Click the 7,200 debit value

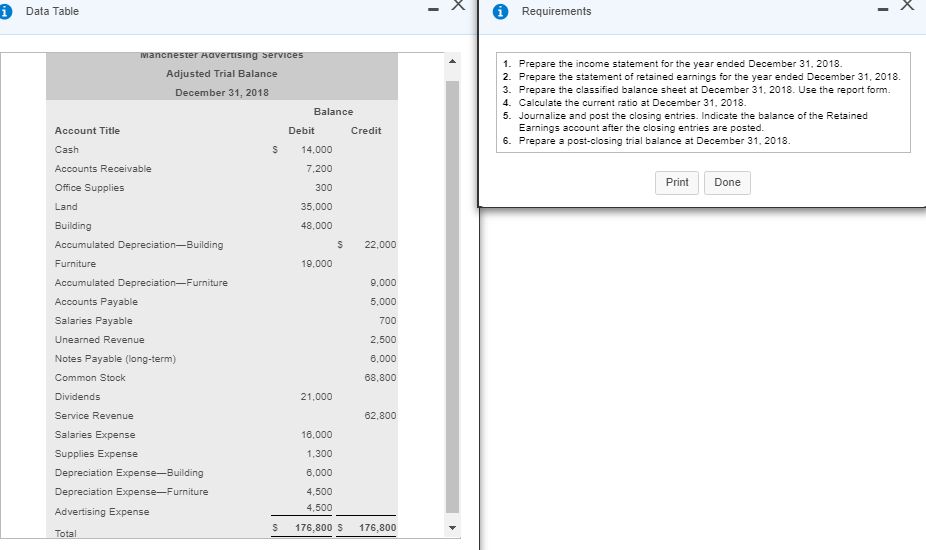319,169
